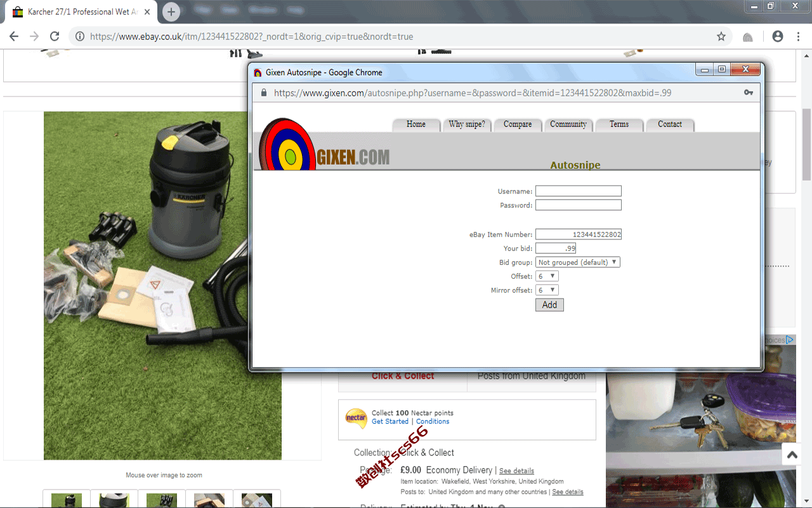Image resolution: width=812 pixels, height=508 pixels.
Task: Click the Your bid field
Action: 556,248
